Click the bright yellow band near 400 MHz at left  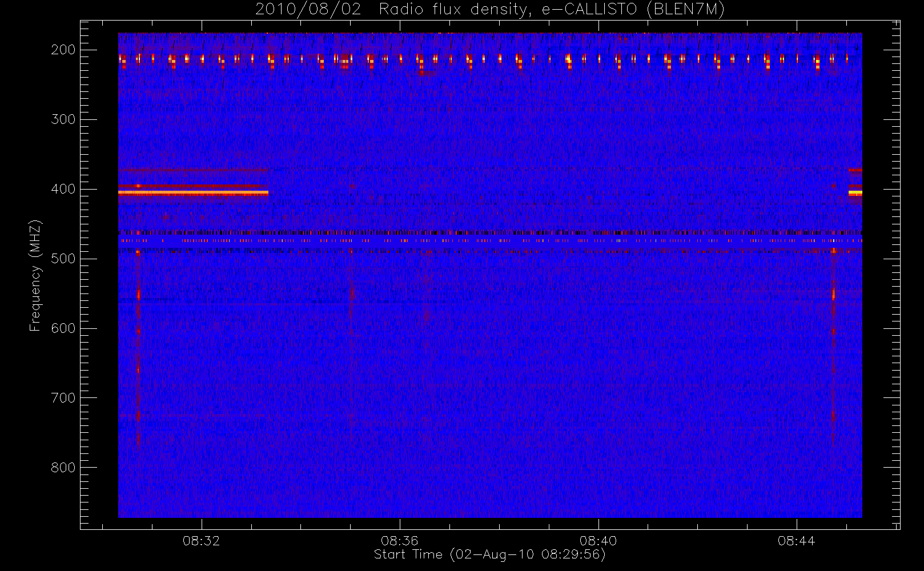pos(193,193)
